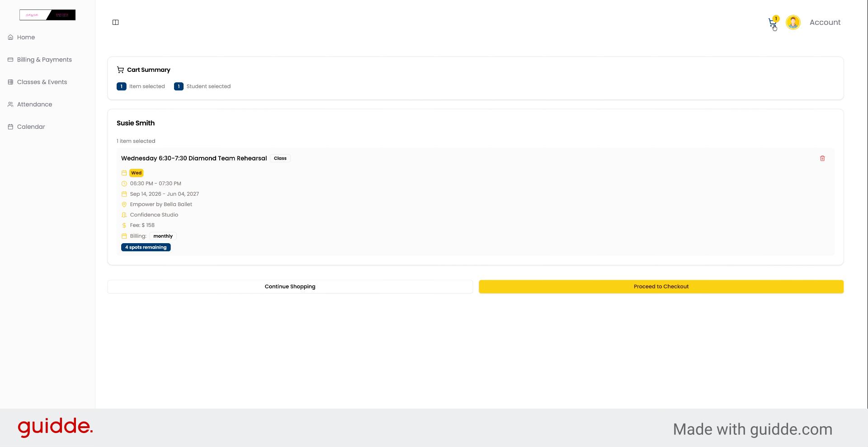Screen dimensions: 868x447
Task: Open the Account link
Action: [x=825, y=22]
